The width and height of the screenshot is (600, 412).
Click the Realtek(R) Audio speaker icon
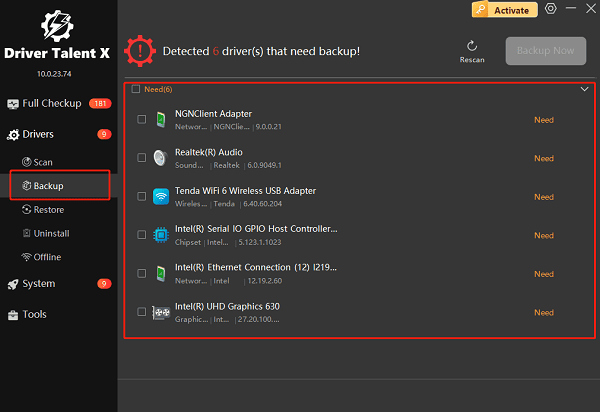pos(161,158)
